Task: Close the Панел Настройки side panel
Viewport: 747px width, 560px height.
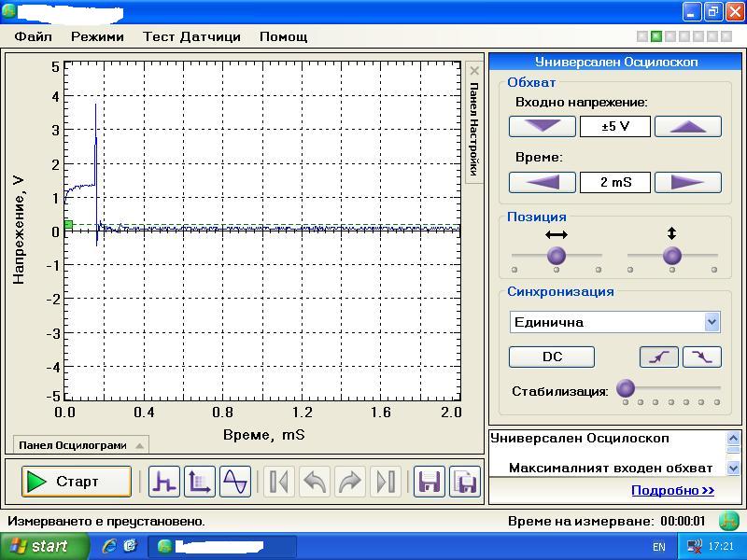Action: pos(474,70)
